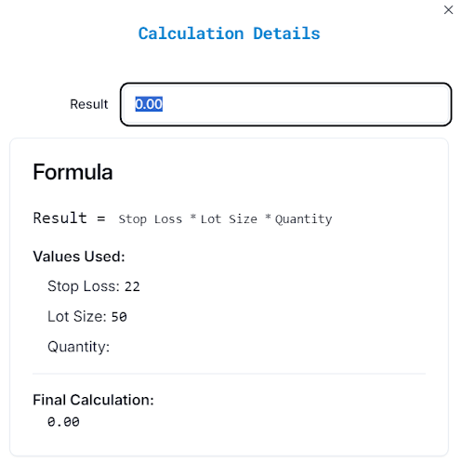Click the empty Quantity value line
This screenshot has width=462, height=476.
[78, 347]
